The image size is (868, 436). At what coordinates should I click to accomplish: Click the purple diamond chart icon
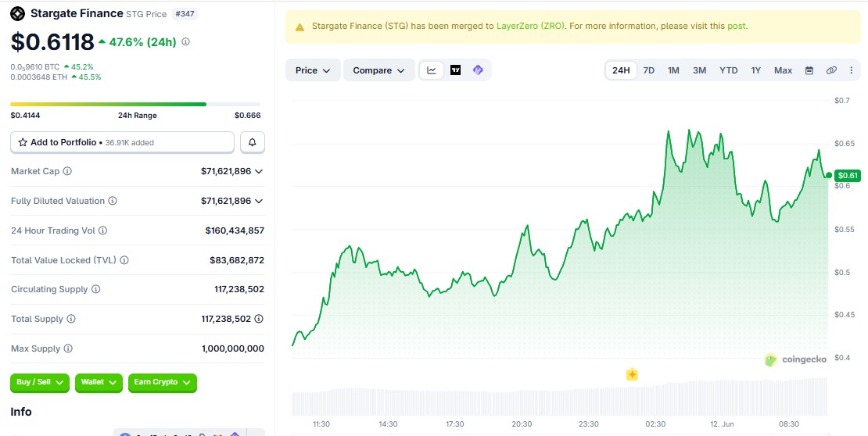click(478, 70)
